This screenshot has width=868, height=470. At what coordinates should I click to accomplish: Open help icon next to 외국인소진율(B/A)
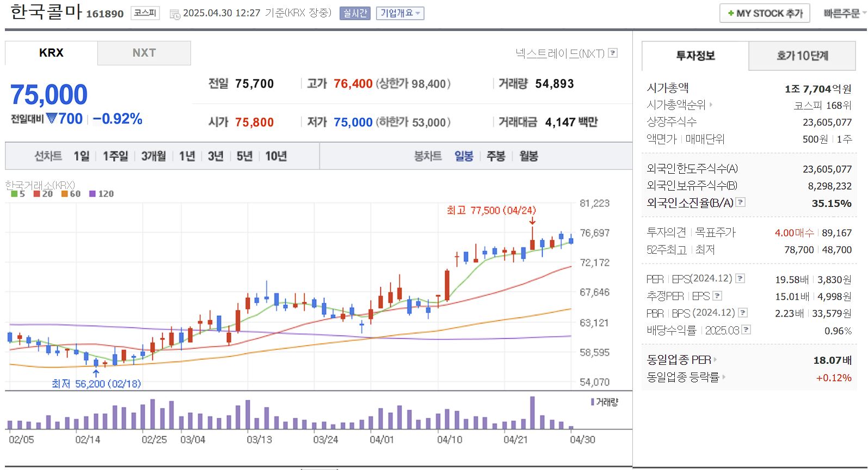740,202
